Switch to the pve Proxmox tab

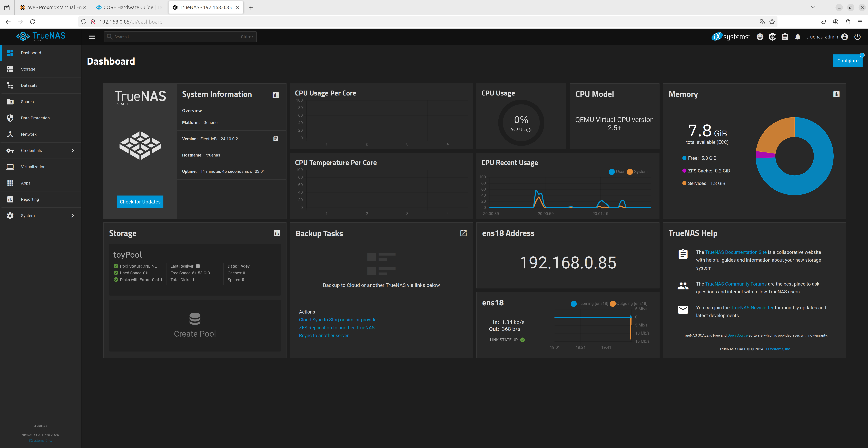pos(53,7)
